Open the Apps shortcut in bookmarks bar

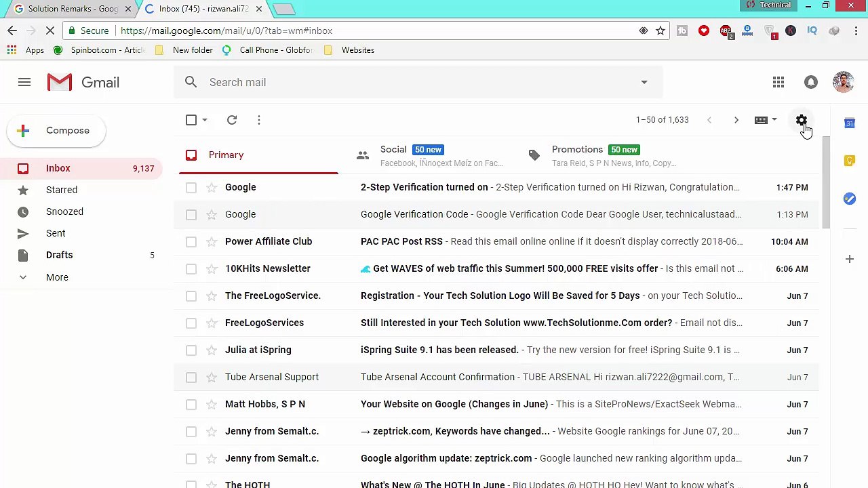26,50
